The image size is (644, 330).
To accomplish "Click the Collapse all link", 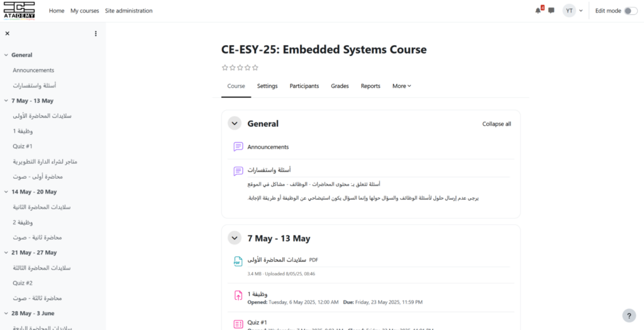I will (x=496, y=124).
